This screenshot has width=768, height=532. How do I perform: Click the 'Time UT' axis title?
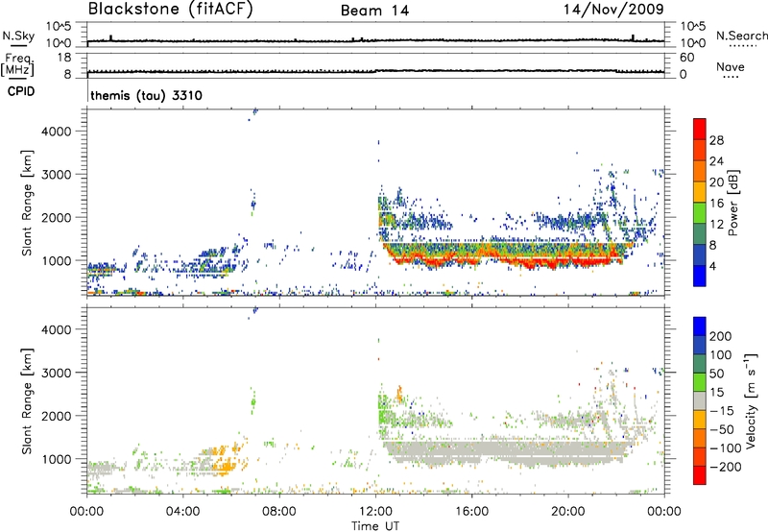pos(375,526)
